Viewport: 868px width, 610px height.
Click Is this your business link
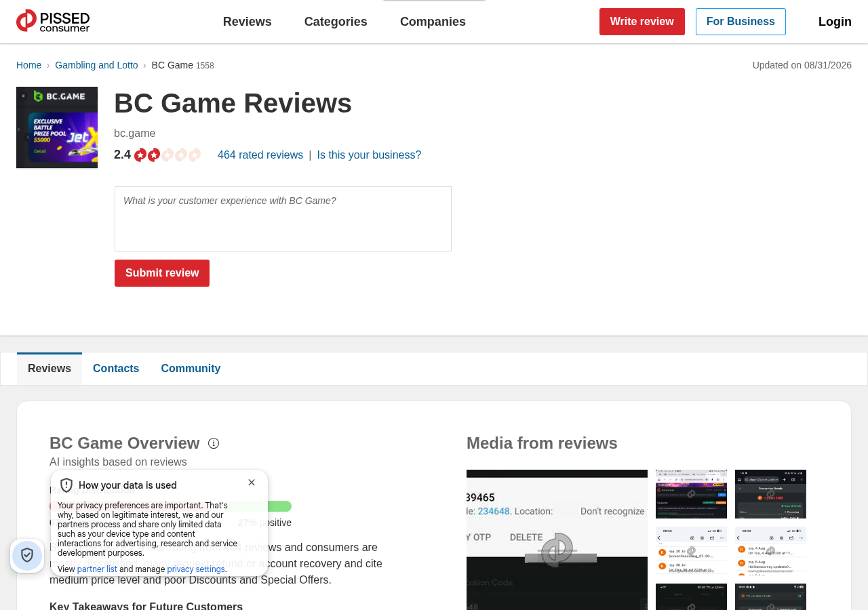coord(369,155)
